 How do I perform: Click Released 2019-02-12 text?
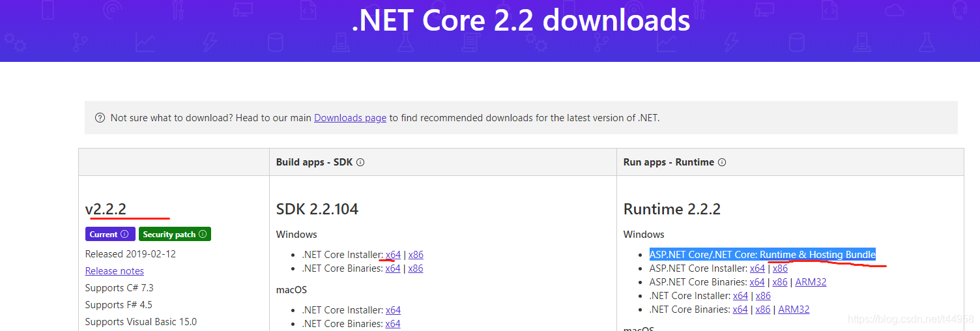tap(130, 254)
